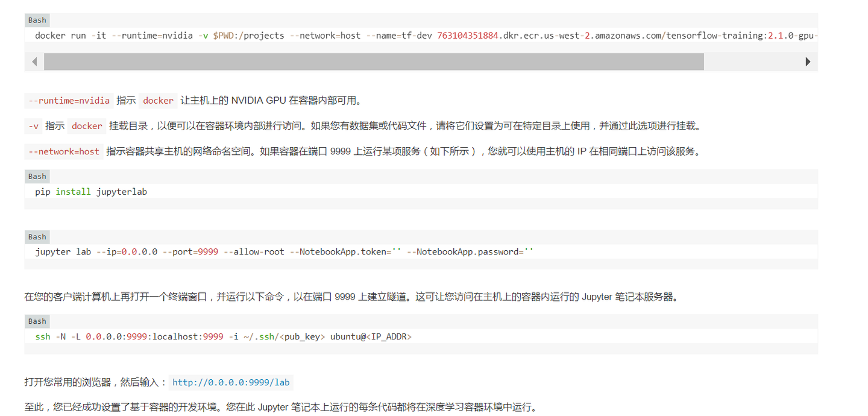Click the horizontal scrollbar thumb of docker command

(374, 61)
